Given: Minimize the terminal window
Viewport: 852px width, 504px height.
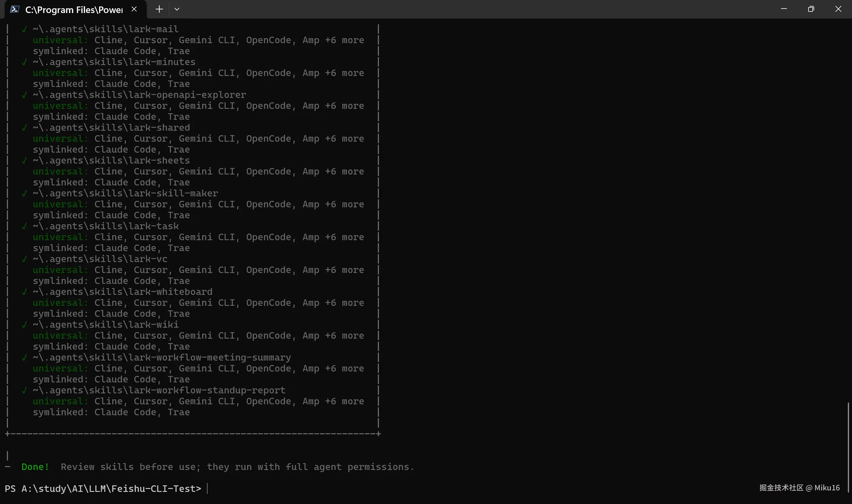Looking at the screenshot, I should coord(784,9).
